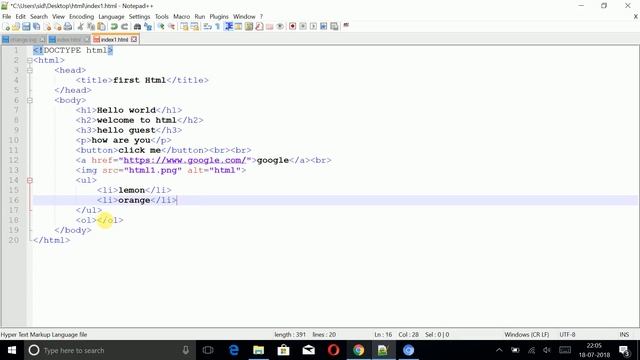This screenshot has width=640, height=360.
Task: Open the Search menu
Action: click(39, 16)
